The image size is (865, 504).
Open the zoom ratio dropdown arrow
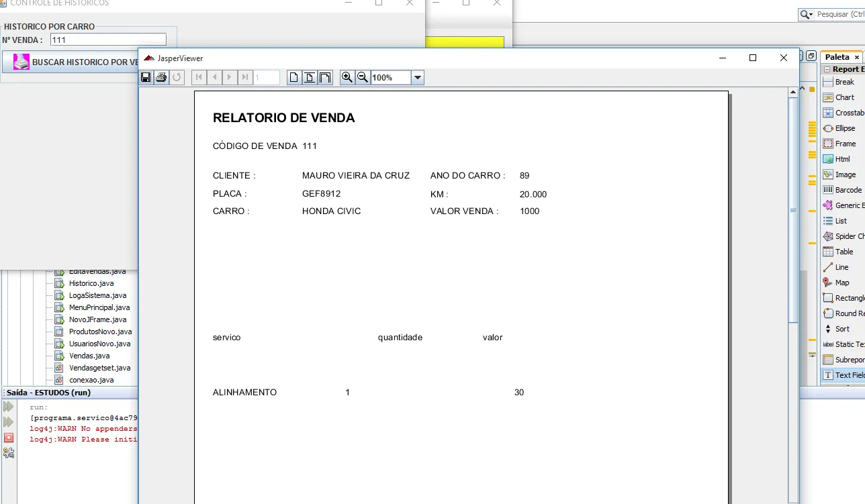pyautogui.click(x=418, y=78)
